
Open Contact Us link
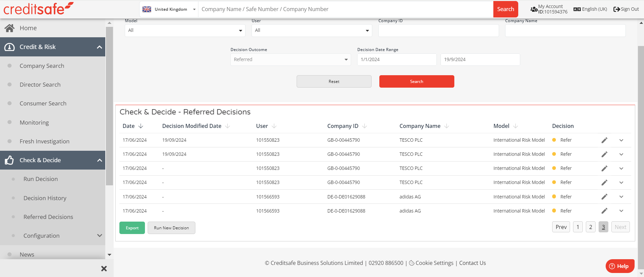[x=472, y=263]
